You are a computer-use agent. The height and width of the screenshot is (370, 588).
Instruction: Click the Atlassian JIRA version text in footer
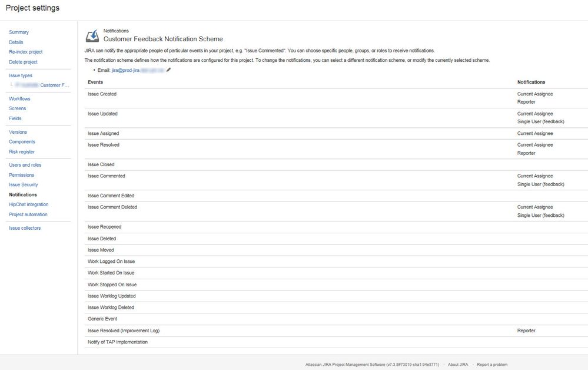pyautogui.click(x=372, y=364)
